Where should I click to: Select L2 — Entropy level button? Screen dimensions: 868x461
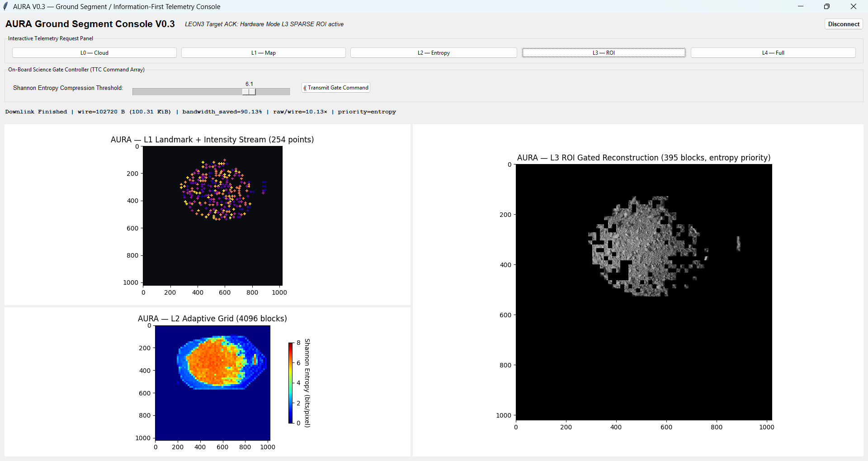[x=434, y=53]
